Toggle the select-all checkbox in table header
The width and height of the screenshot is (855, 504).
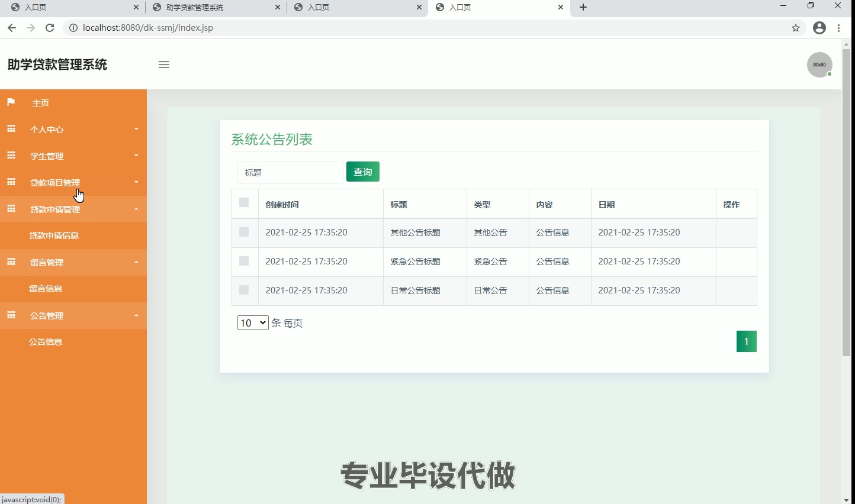(244, 203)
